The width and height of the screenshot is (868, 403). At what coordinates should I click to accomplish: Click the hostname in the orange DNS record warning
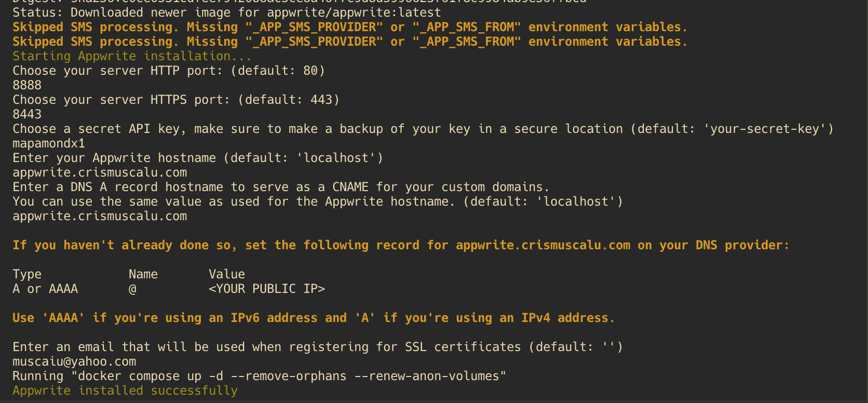pos(543,245)
